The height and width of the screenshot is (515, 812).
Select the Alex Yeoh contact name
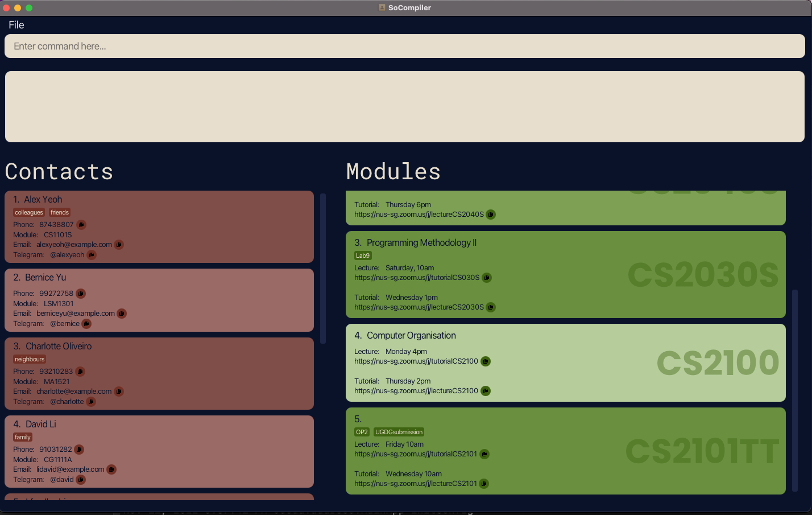[x=43, y=199]
